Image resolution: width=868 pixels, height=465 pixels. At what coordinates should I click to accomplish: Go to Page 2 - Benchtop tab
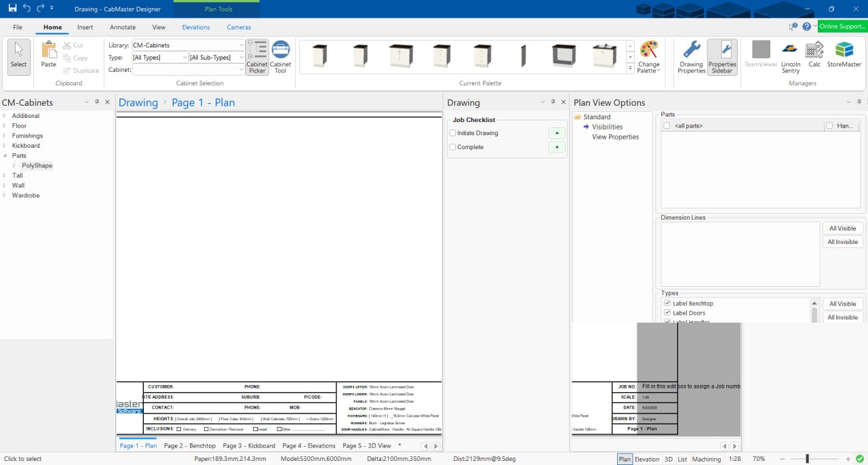(190, 446)
